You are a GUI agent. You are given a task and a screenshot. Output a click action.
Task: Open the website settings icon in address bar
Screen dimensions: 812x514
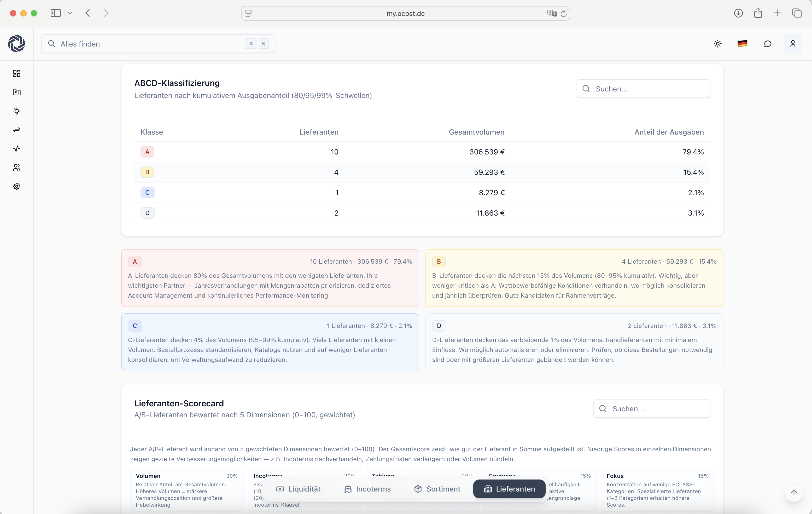tap(249, 13)
